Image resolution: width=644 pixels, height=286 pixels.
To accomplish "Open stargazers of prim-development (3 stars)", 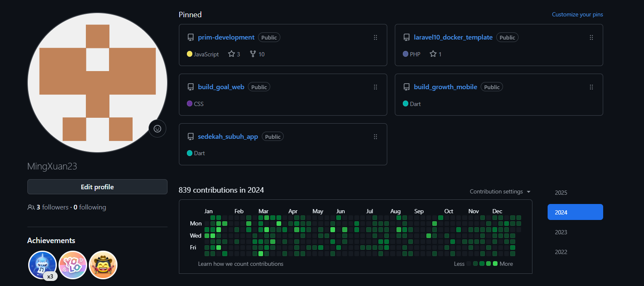I will [234, 54].
